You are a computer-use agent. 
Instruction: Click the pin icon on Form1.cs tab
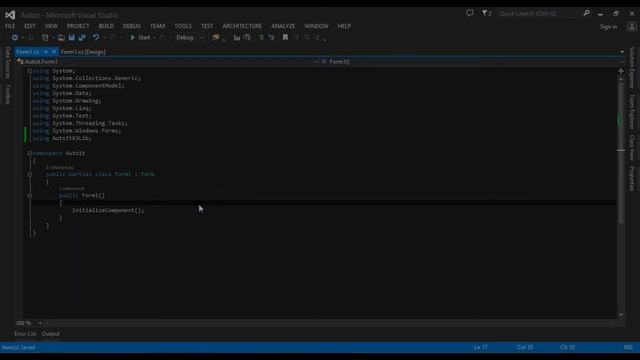pyautogui.click(x=46, y=52)
